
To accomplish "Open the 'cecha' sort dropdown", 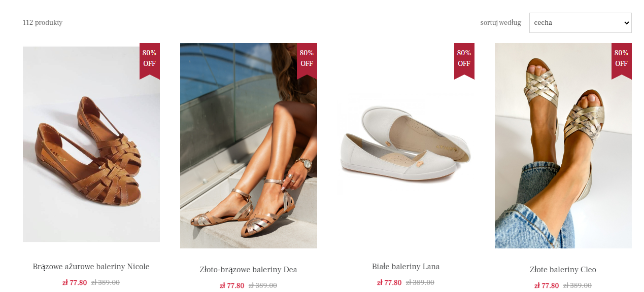I will (x=580, y=23).
